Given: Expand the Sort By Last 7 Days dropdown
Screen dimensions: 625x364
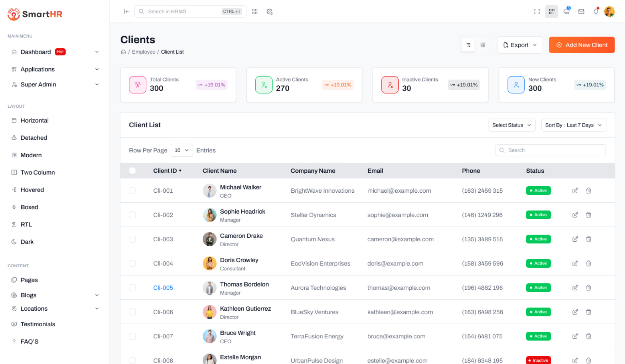Looking at the screenshot, I should [x=573, y=125].
